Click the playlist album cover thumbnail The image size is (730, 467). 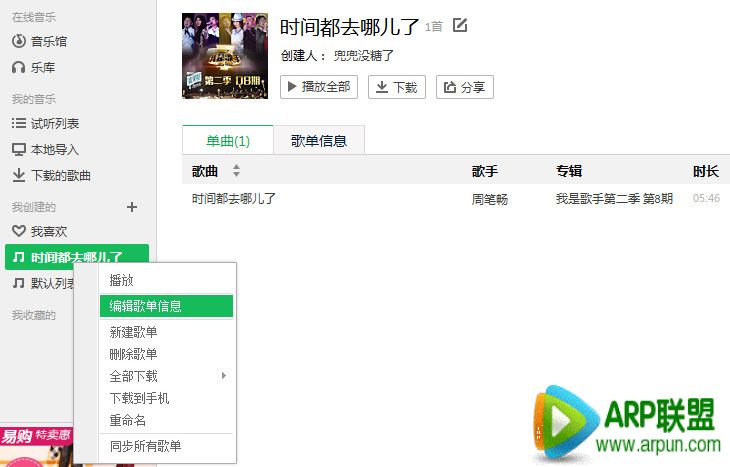pos(225,56)
